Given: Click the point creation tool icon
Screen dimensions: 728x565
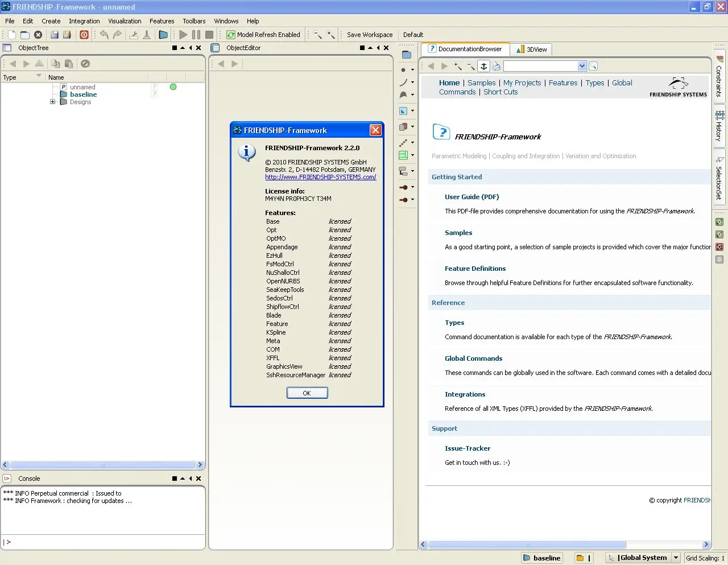Looking at the screenshot, I should pyautogui.click(x=403, y=70).
